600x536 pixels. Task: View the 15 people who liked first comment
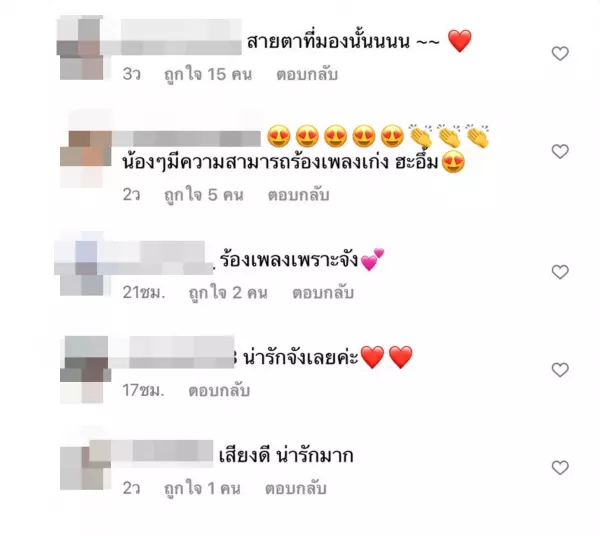(x=208, y=74)
